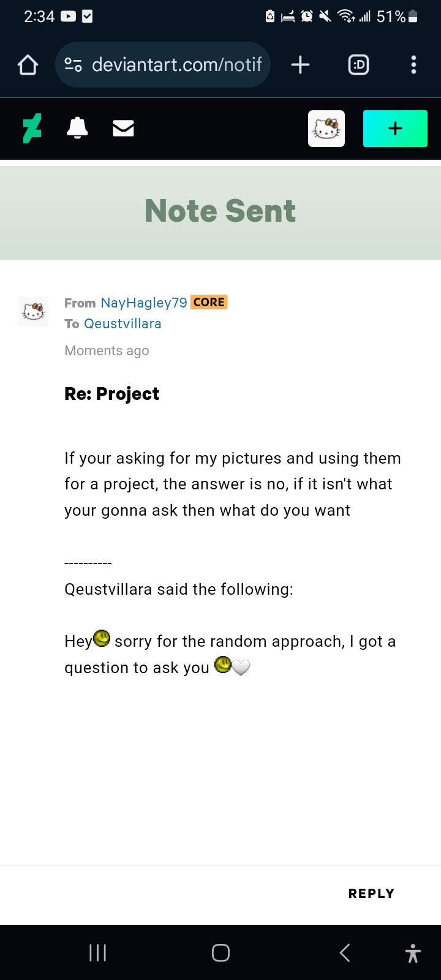Open the Hello Kitty profile avatar menu
Image resolution: width=441 pixels, height=980 pixels.
pyautogui.click(x=326, y=129)
